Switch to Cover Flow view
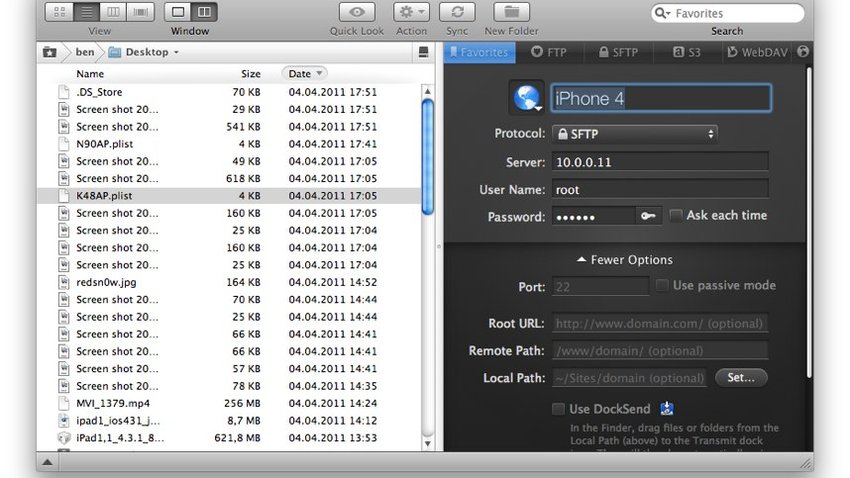Screen dimensions: 850x478 point(140,12)
